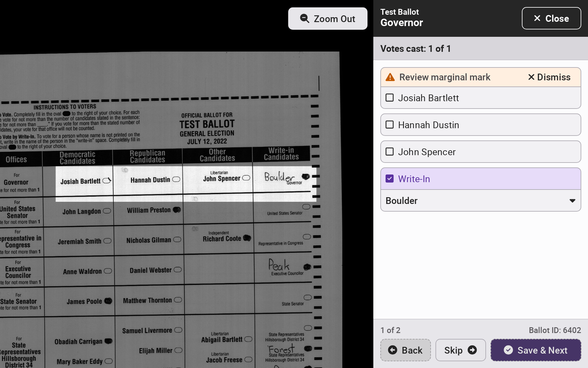Click the Review marginal mark banner text
588x368 pixels.
click(445, 77)
